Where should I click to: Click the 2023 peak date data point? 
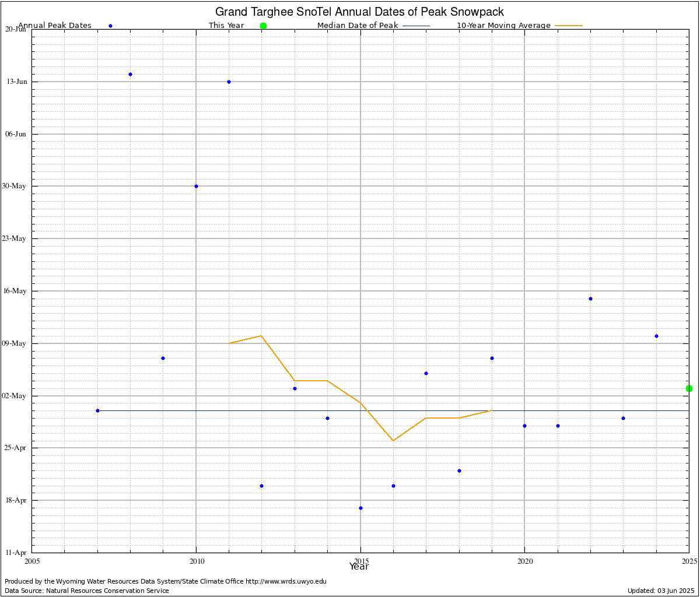tap(623, 418)
